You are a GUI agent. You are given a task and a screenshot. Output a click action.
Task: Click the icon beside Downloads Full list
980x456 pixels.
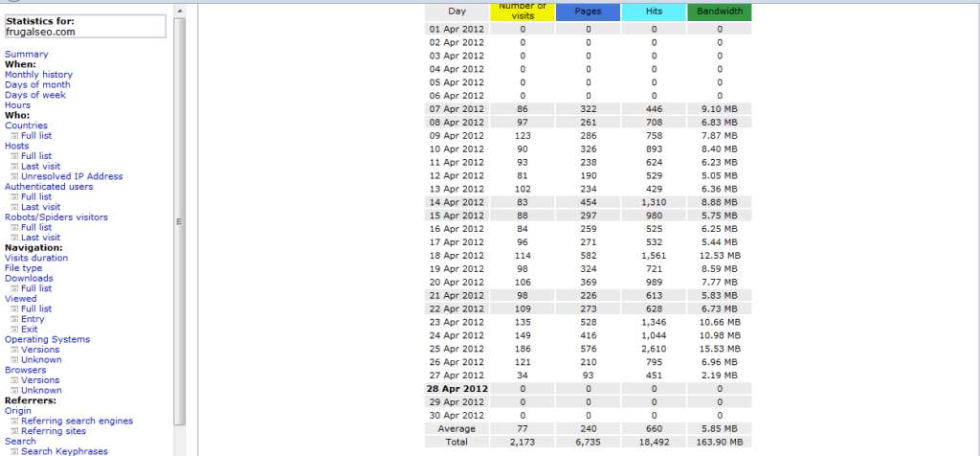pos(15,288)
